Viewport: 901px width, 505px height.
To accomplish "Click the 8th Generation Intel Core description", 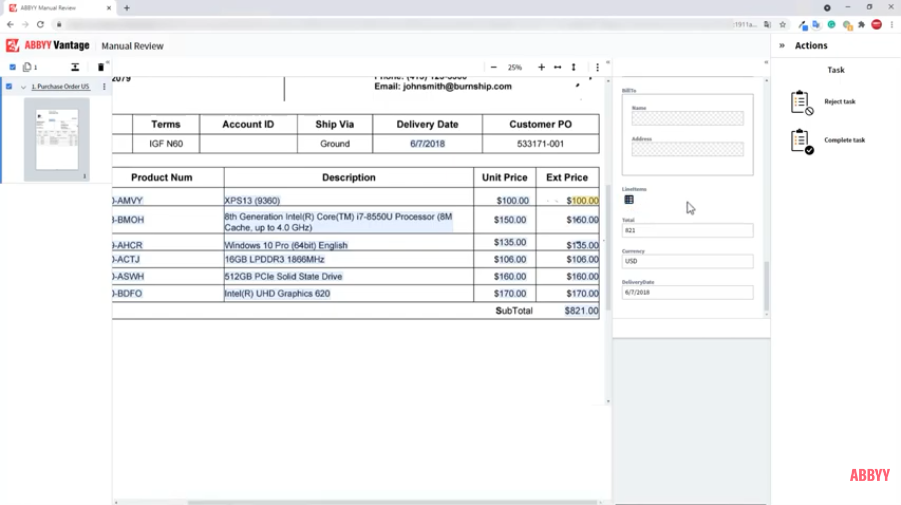I will (x=338, y=222).
